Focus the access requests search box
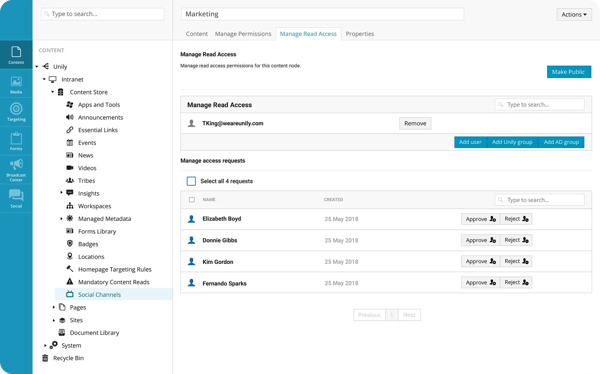The width and height of the screenshot is (600, 374). coord(540,200)
